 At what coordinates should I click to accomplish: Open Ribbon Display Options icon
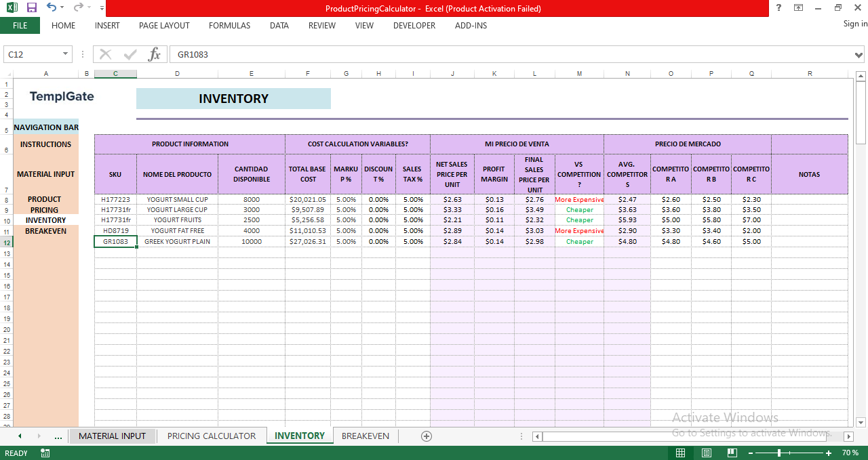[x=798, y=7]
